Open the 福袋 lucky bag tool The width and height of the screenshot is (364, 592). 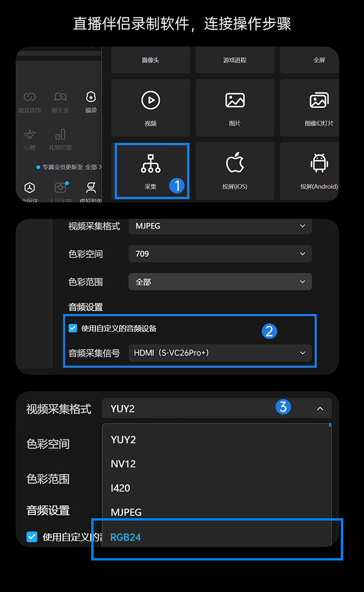coord(91,102)
